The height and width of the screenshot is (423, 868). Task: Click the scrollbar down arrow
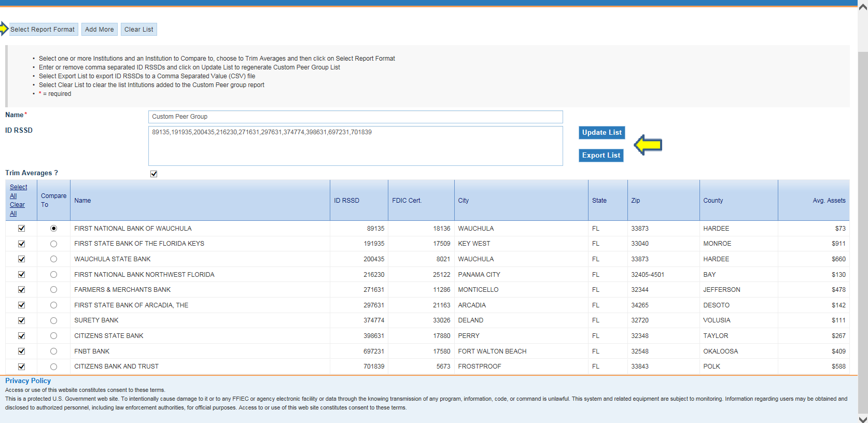tap(863, 419)
